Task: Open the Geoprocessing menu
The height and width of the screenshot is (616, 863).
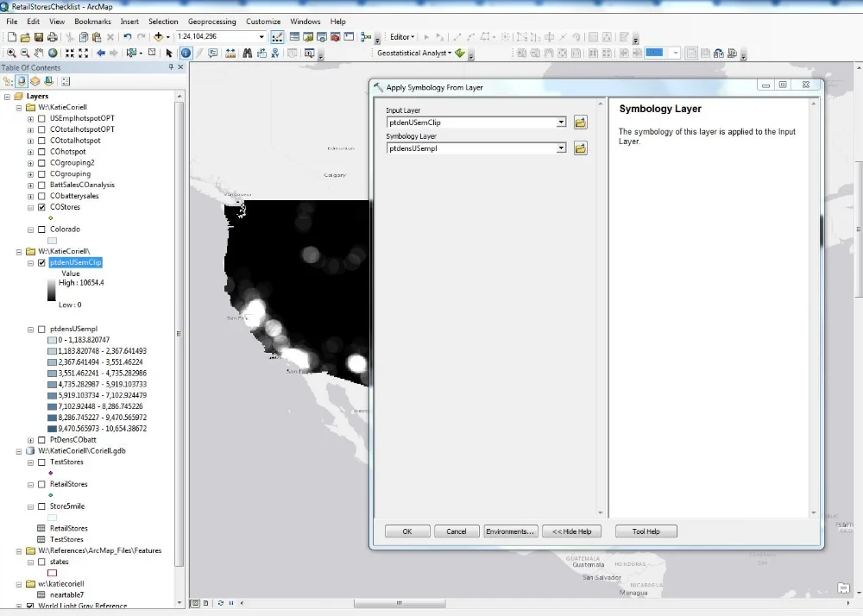Action: [x=212, y=22]
